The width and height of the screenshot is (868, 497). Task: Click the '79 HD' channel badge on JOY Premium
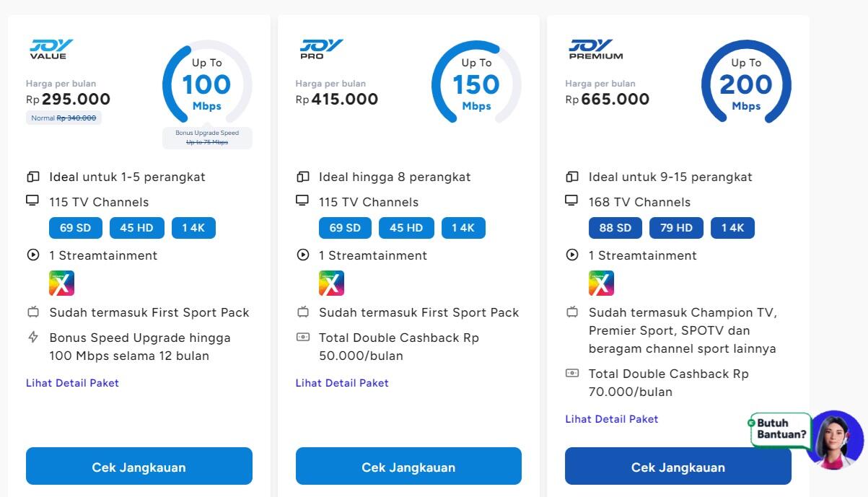[676, 227]
